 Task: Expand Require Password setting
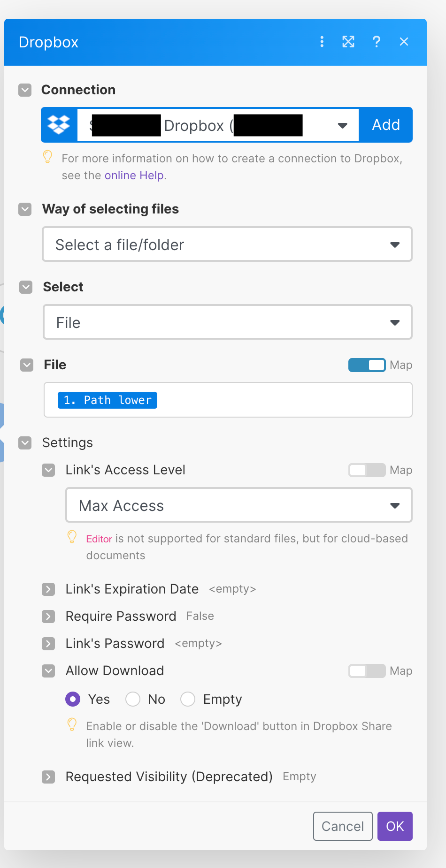click(48, 617)
